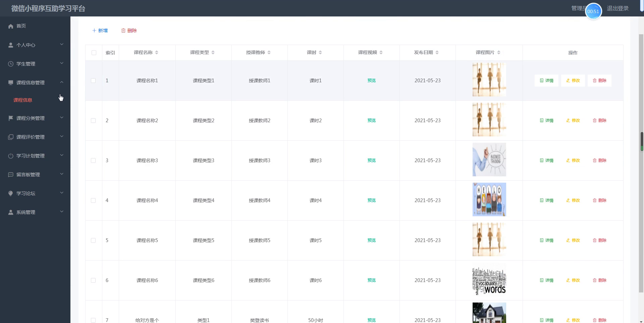Edit row 课程名称3 with 修改
This screenshot has width=644, height=323.
pos(573,160)
